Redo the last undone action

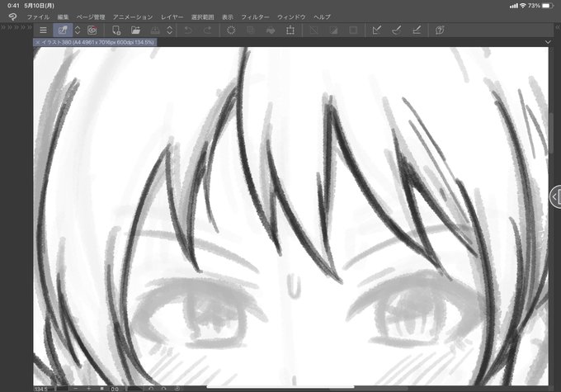[x=208, y=31]
